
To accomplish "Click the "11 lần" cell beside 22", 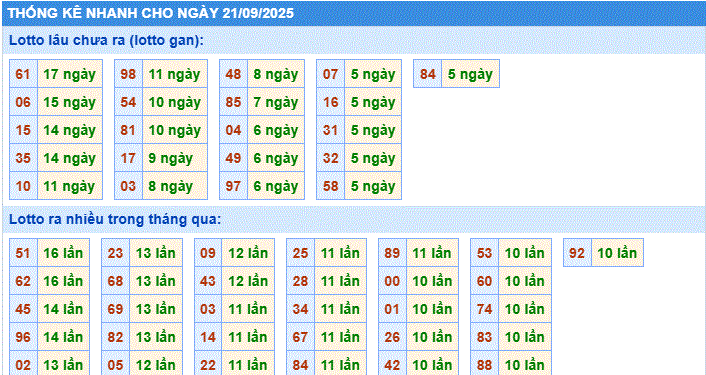I will [x=248, y=364].
